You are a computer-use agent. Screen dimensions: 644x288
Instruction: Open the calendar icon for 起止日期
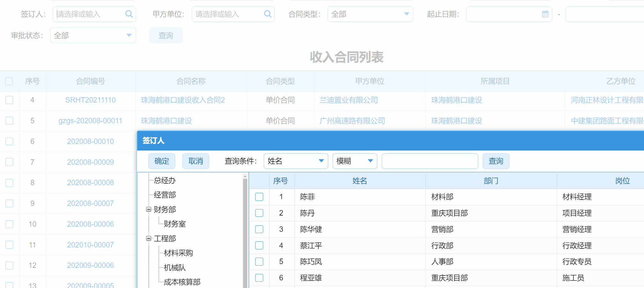point(545,14)
